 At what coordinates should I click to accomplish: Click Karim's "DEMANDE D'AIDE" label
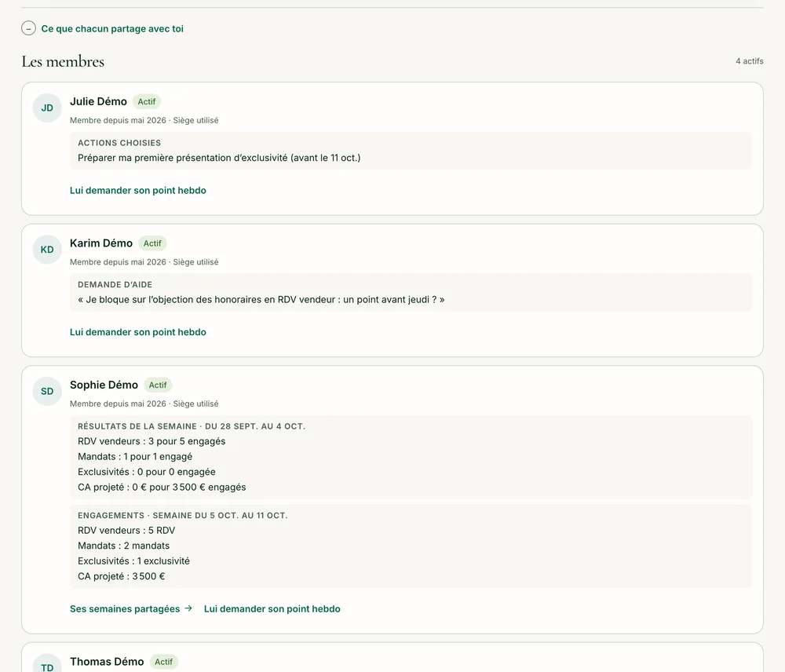[x=115, y=284]
